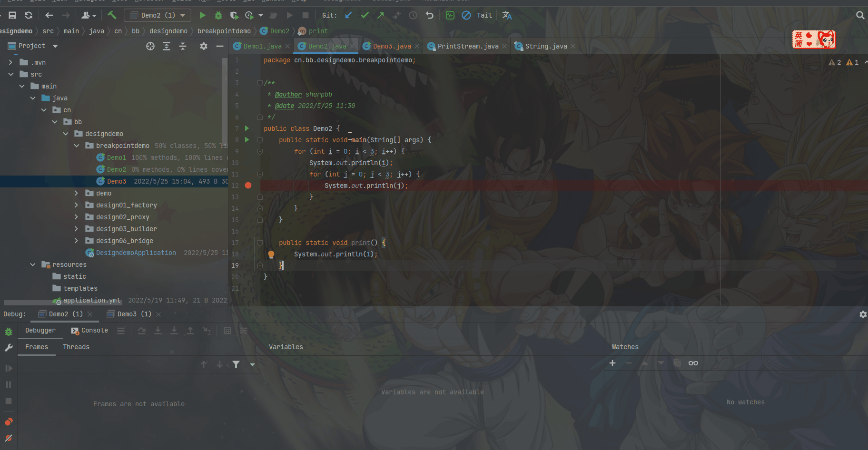Open Project panel gear options

204,46
